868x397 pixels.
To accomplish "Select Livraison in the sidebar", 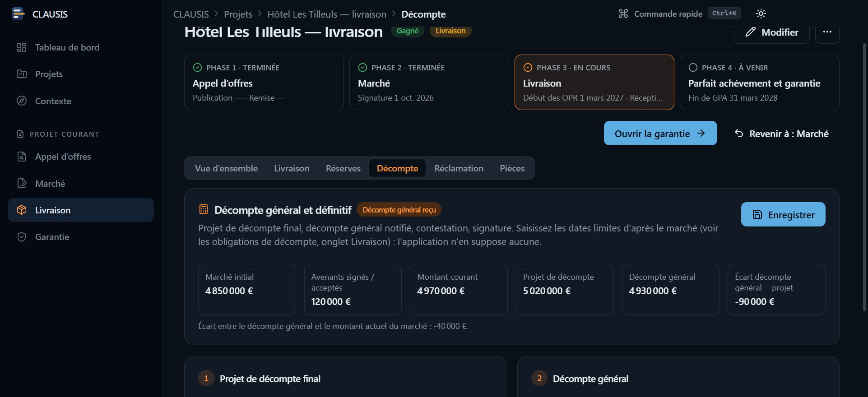I will pos(81,210).
